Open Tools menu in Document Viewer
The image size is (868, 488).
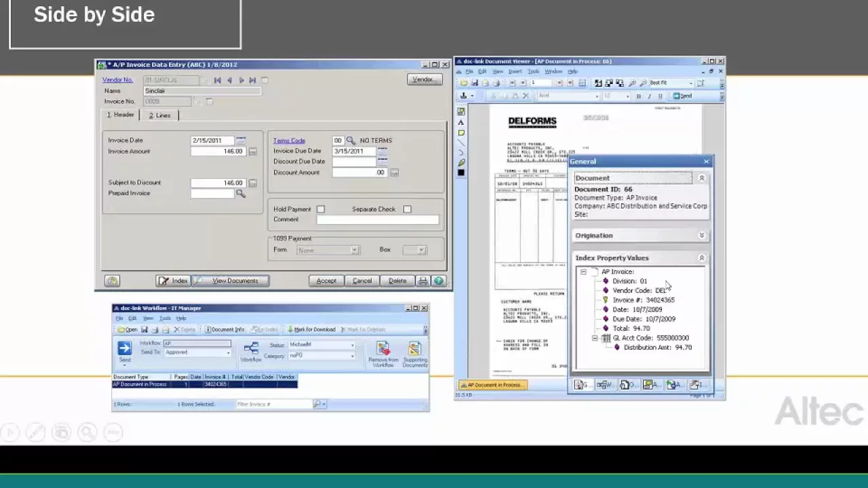coord(534,72)
